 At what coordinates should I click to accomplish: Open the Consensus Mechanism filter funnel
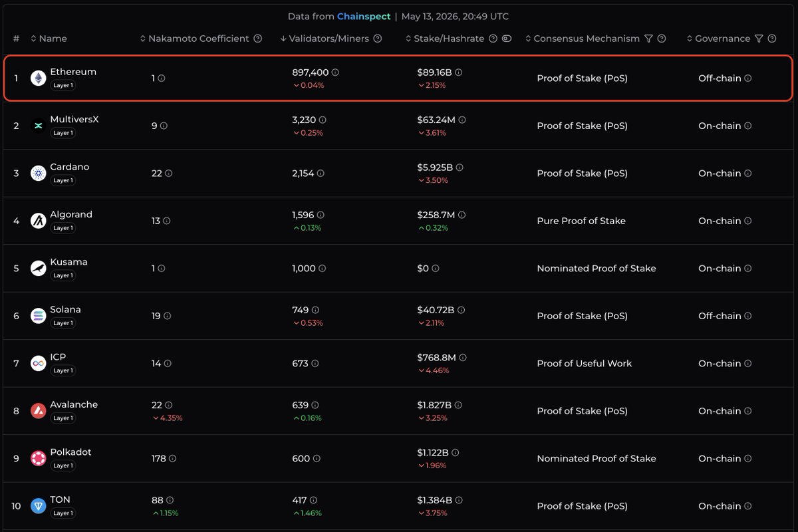(648, 39)
